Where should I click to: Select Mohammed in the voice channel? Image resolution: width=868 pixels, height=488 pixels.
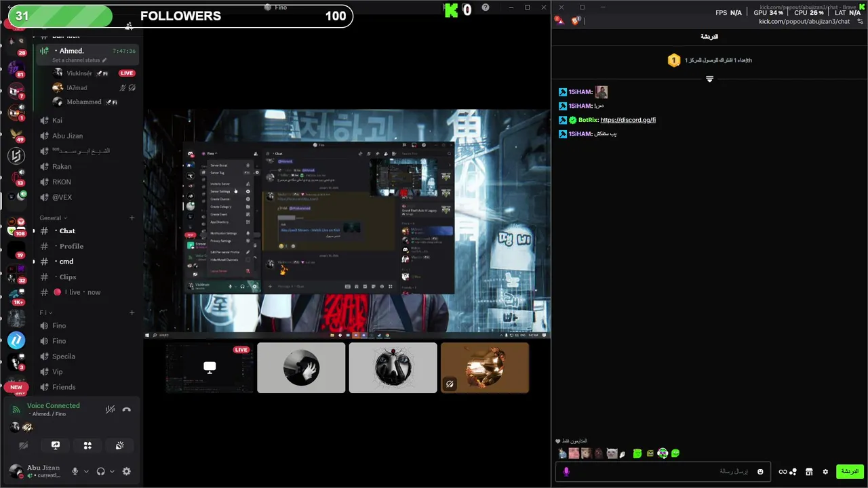pyautogui.click(x=84, y=102)
